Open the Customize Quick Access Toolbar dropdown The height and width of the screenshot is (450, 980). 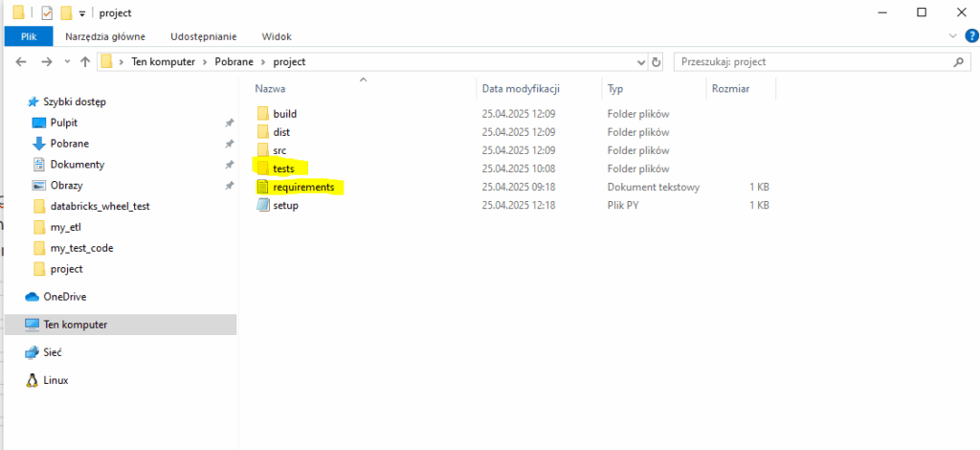point(82,13)
